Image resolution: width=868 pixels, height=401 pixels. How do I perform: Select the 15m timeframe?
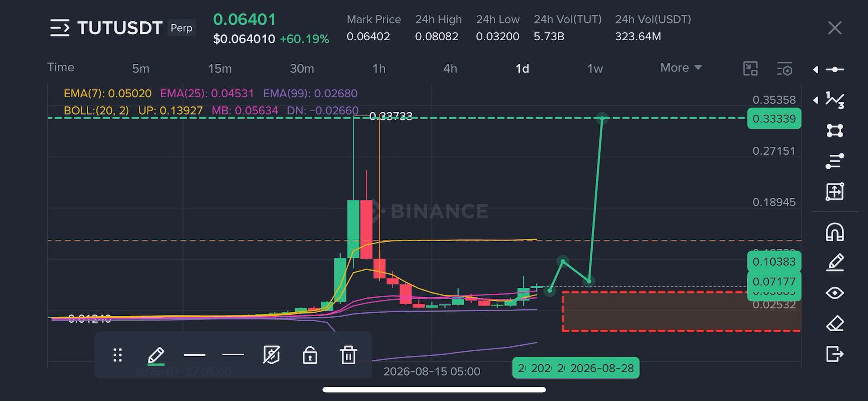(x=220, y=68)
